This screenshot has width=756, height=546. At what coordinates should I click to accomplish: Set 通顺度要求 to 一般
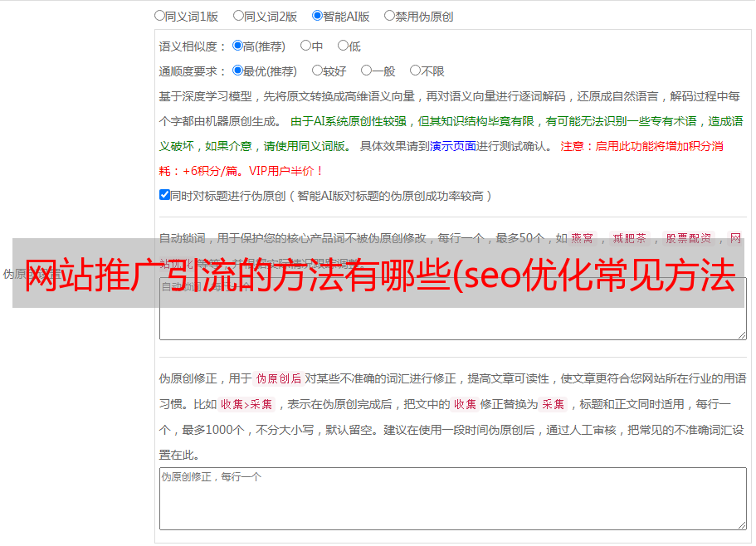click(367, 71)
